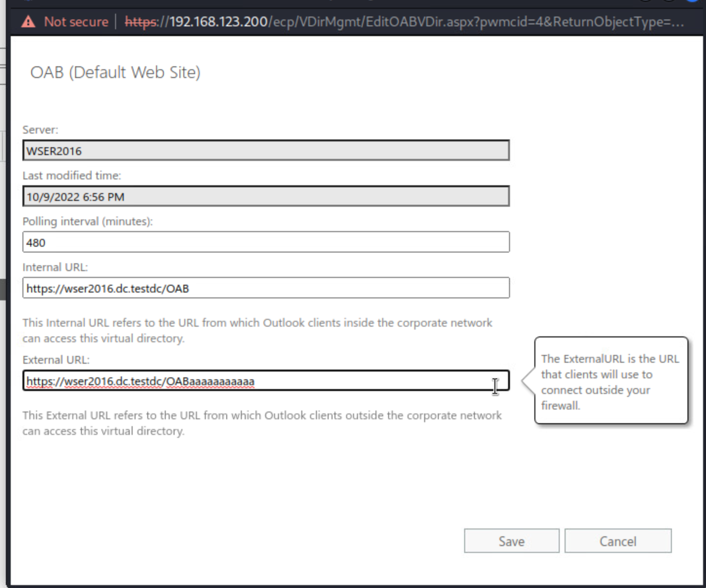Viewport: 706px width, 588px height.
Task: Cancel editing with the Cancel button
Action: [618, 541]
